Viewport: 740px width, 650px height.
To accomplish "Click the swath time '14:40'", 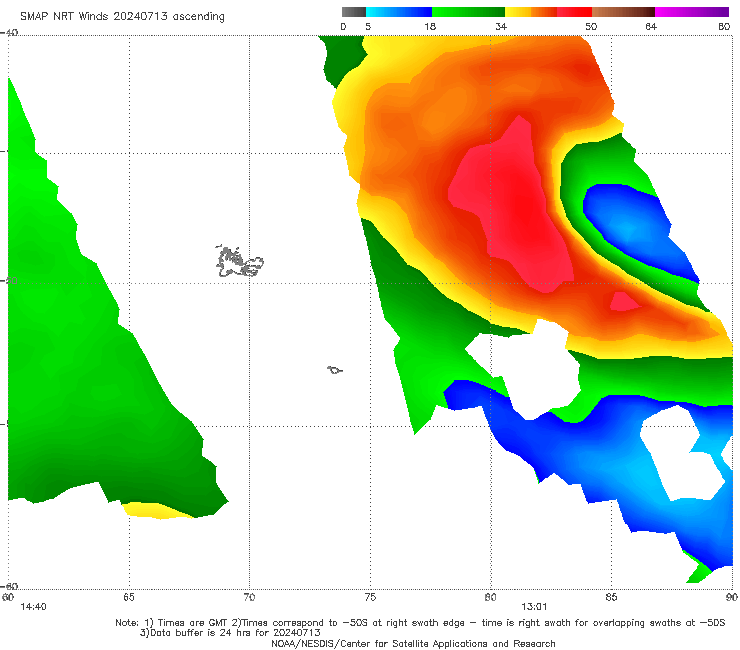I will pyautogui.click(x=33, y=607).
